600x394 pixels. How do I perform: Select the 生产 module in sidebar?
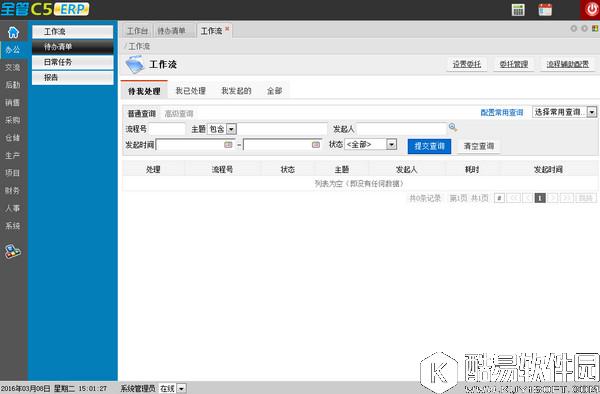tap(13, 155)
